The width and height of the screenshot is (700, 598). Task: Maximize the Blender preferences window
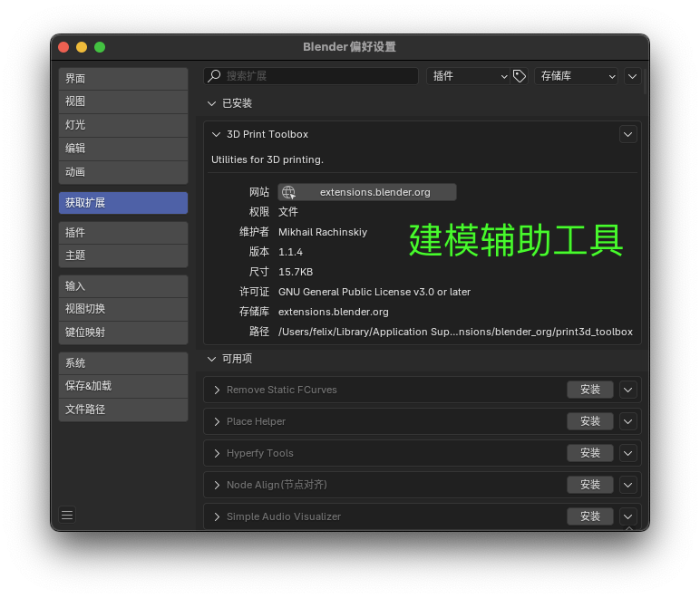(x=100, y=47)
